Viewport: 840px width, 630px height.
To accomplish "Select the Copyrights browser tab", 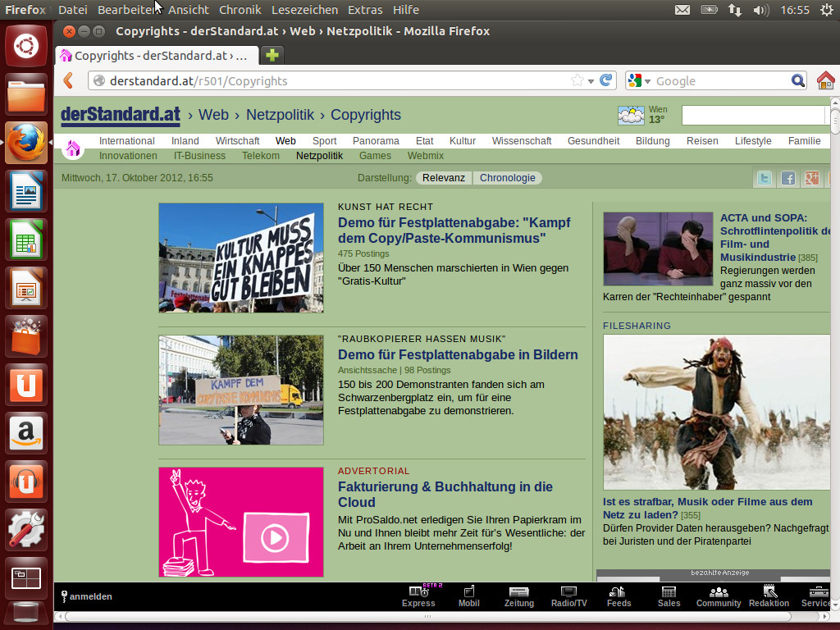I will click(x=157, y=55).
